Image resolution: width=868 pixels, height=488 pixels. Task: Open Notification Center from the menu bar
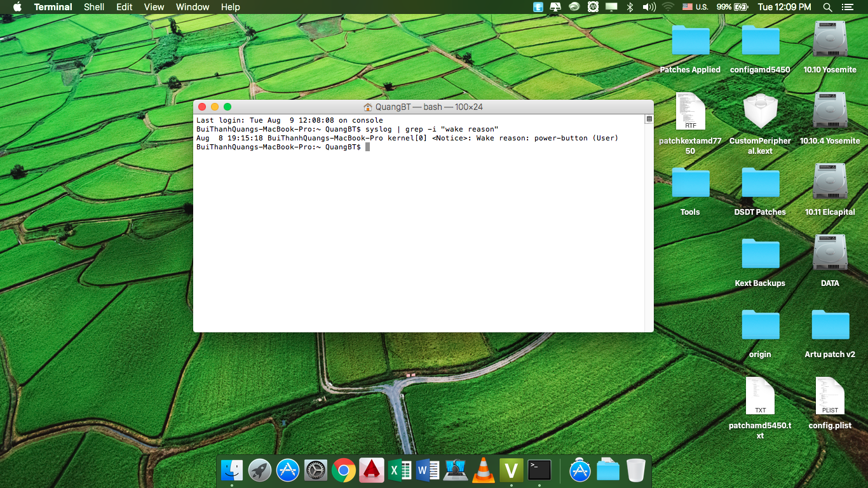(847, 7)
